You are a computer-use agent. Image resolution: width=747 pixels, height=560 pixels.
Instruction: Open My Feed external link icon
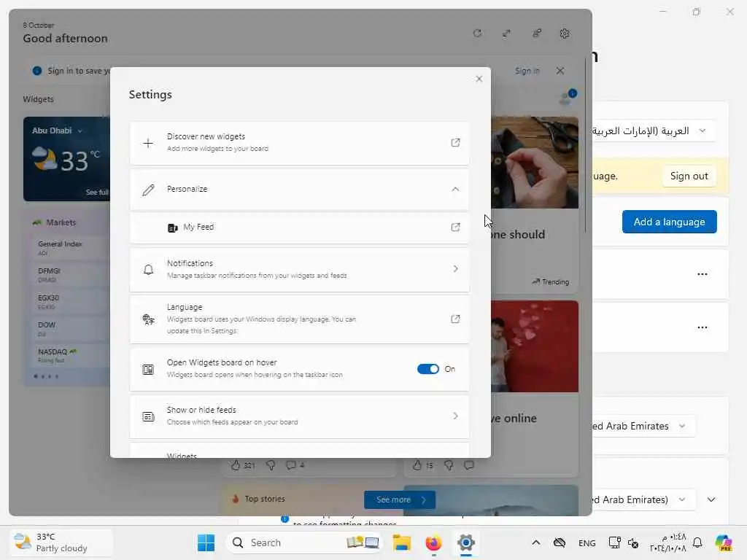point(455,227)
